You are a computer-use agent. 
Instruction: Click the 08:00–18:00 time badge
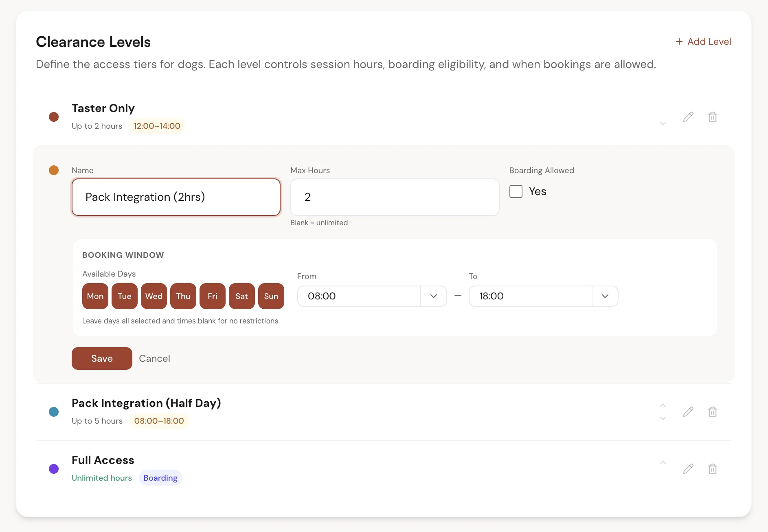click(x=159, y=421)
